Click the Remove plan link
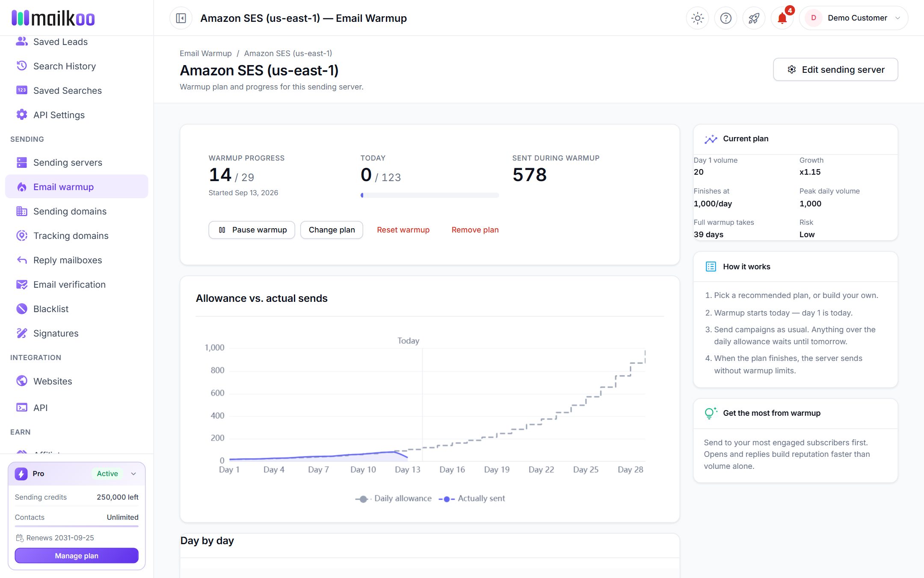Viewport: 924px width, 578px height. point(475,230)
